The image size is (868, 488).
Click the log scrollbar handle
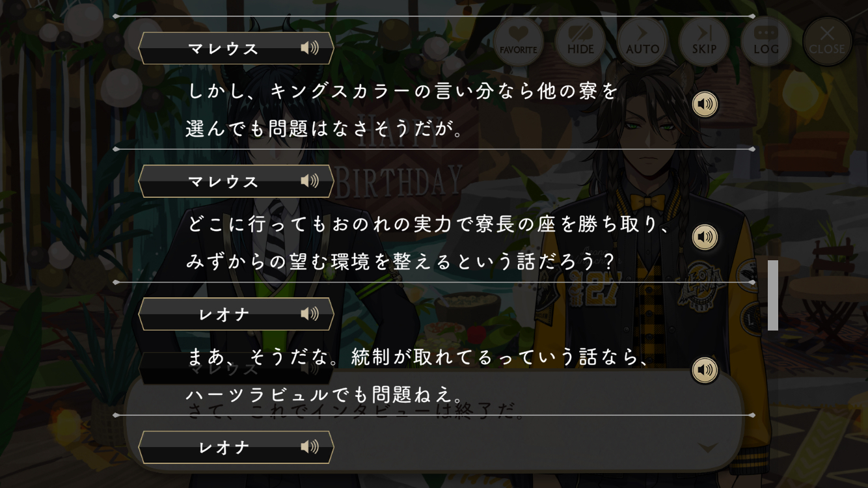pyautogui.click(x=773, y=295)
